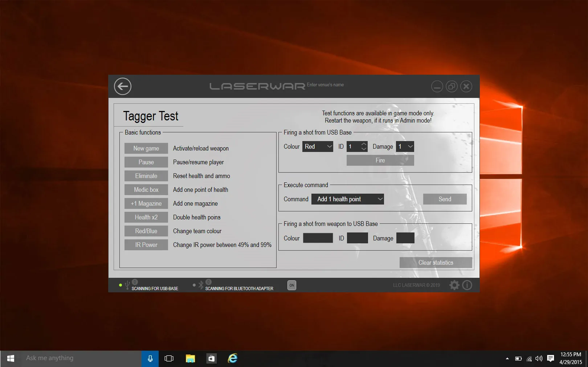
Task: Click the received Damage display box
Action: 405,238
